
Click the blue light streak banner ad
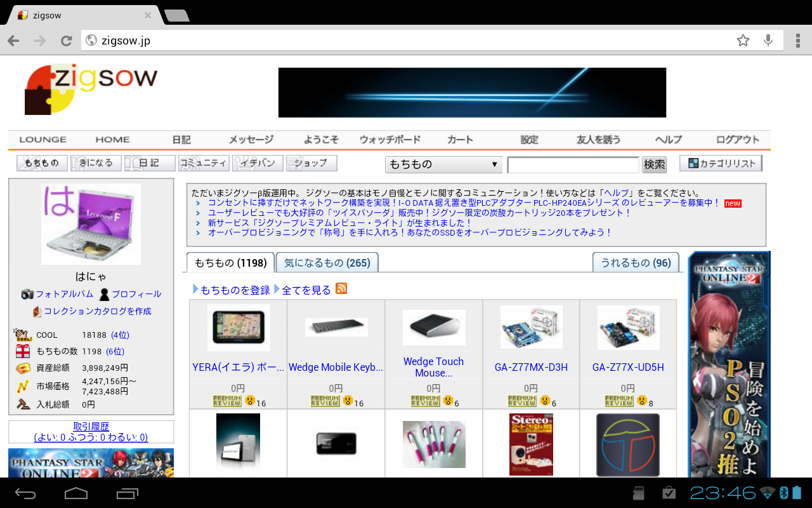point(472,93)
